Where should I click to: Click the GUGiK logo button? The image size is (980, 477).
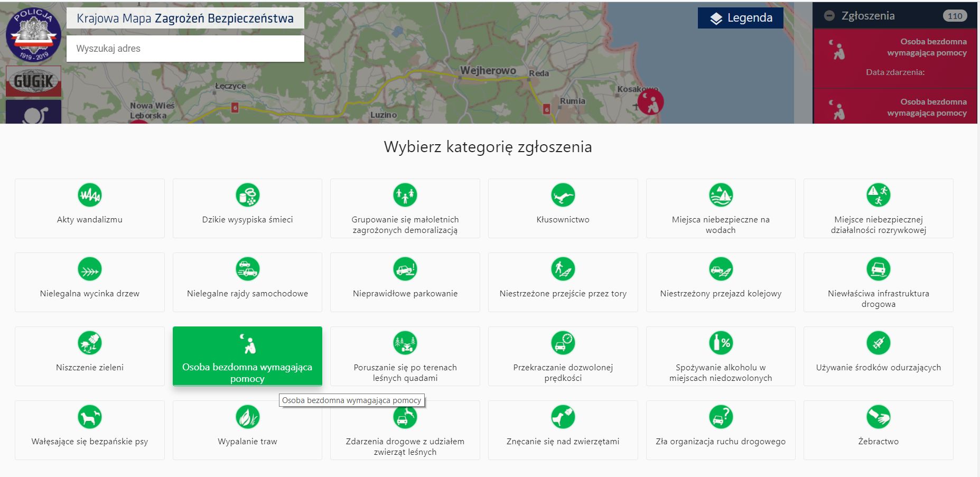[33, 81]
